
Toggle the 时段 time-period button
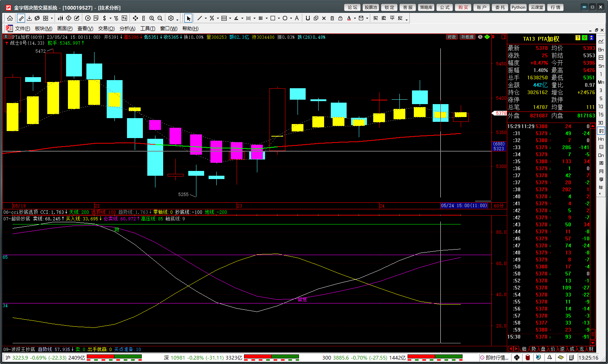(451, 37)
